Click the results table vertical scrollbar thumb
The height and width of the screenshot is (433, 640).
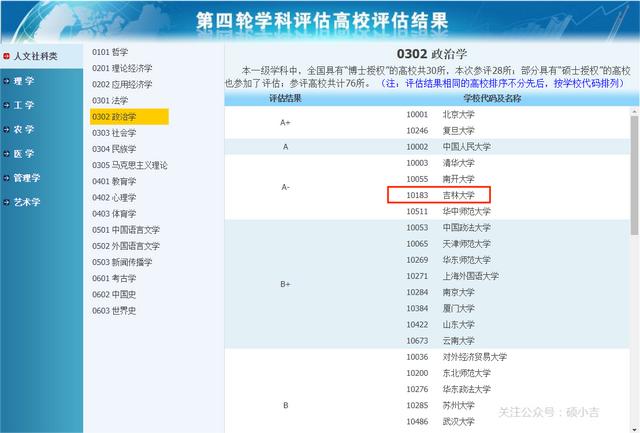(x=634, y=175)
